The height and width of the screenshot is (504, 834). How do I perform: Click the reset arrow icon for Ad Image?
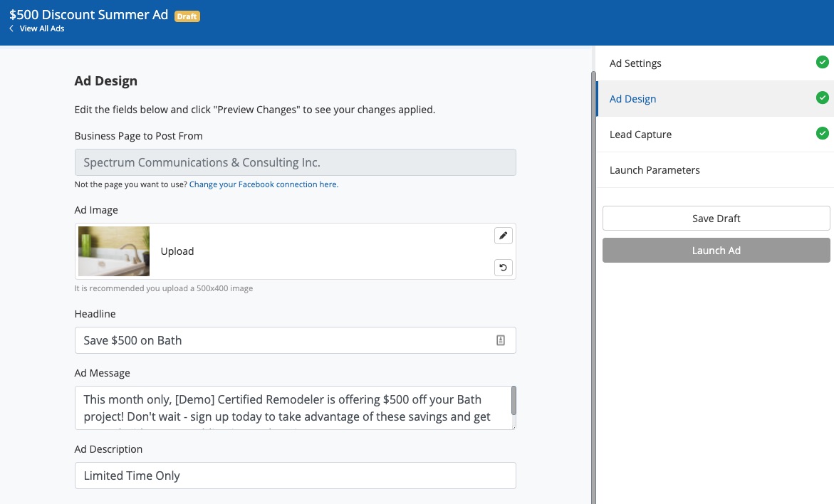(x=504, y=268)
